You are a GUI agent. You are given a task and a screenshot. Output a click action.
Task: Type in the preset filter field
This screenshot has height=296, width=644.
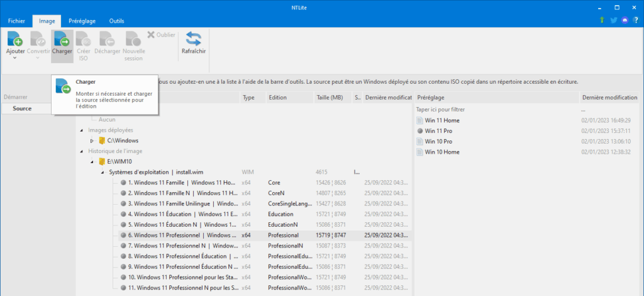pos(497,110)
